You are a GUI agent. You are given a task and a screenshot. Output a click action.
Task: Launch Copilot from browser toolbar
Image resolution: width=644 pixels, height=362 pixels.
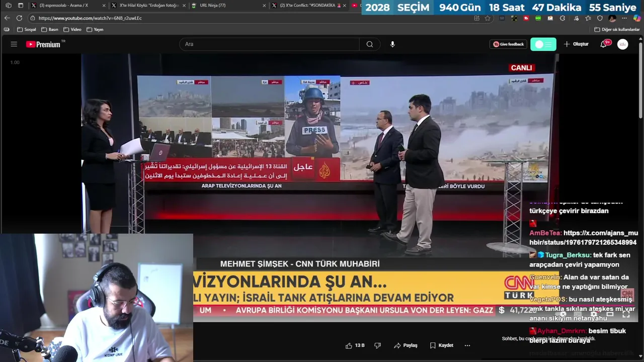click(x=637, y=18)
